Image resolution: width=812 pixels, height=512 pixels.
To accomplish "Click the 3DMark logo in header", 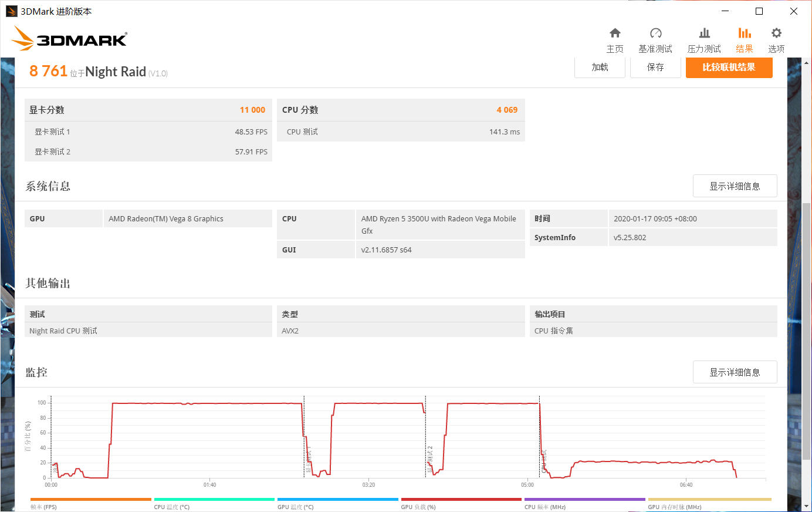I will (x=69, y=39).
